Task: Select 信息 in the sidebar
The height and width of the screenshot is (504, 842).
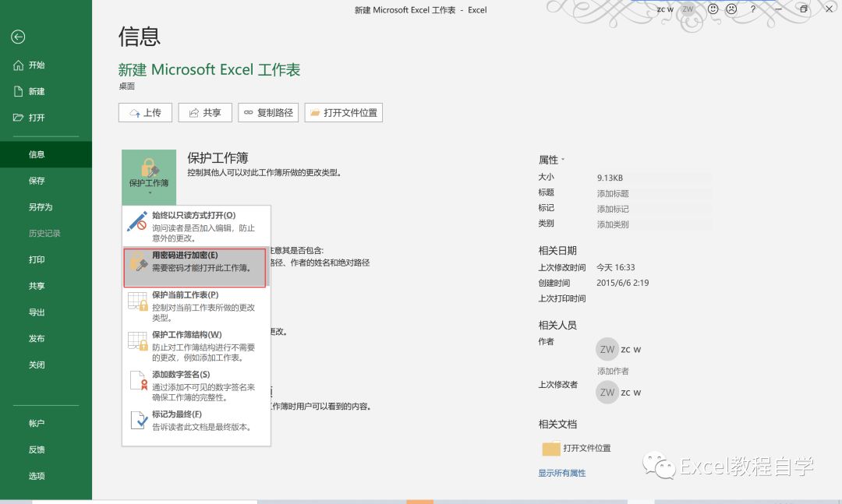Action: tap(46, 154)
